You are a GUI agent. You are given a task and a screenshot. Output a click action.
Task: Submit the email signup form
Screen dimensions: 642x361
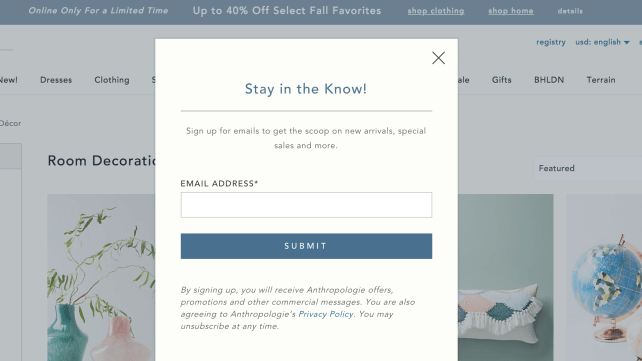pos(306,246)
